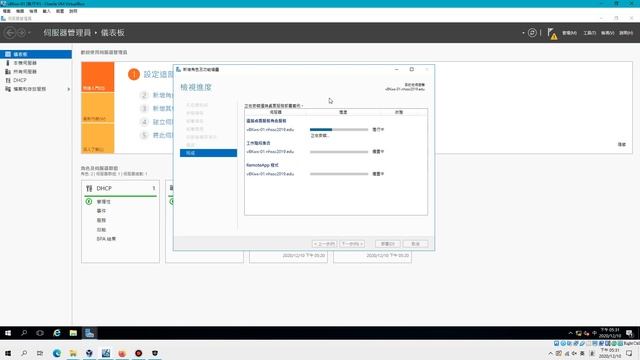
Task: Click step 2 add roles link on dashboard
Action: pos(163,95)
